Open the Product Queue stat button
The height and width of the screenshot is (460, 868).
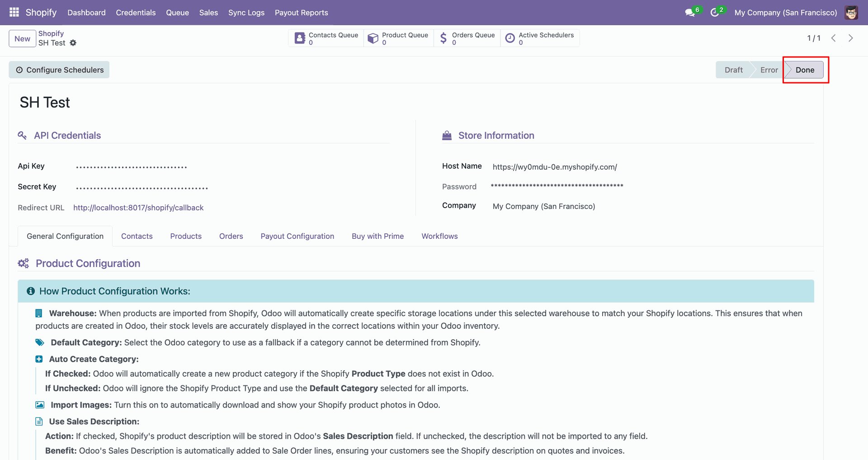click(x=398, y=38)
